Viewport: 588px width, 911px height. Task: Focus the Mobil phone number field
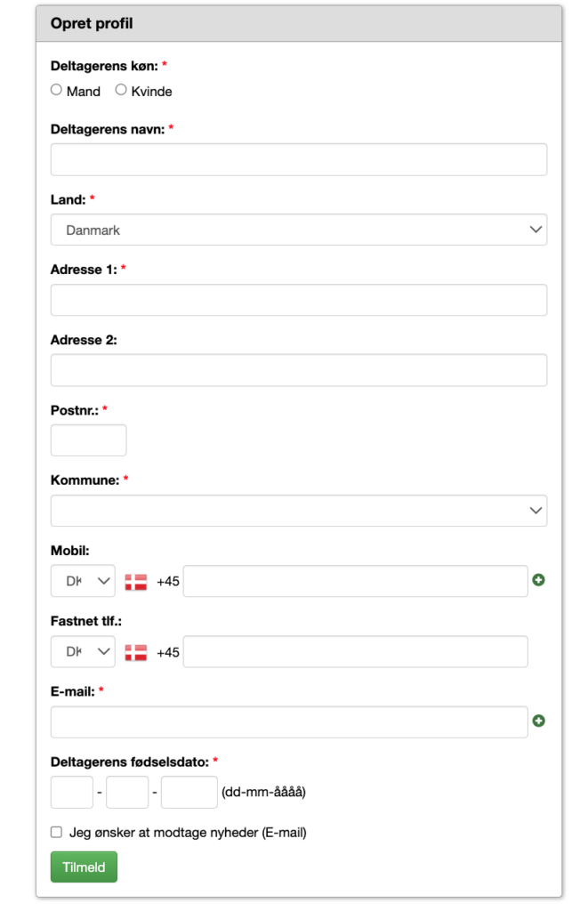point(355,581)
